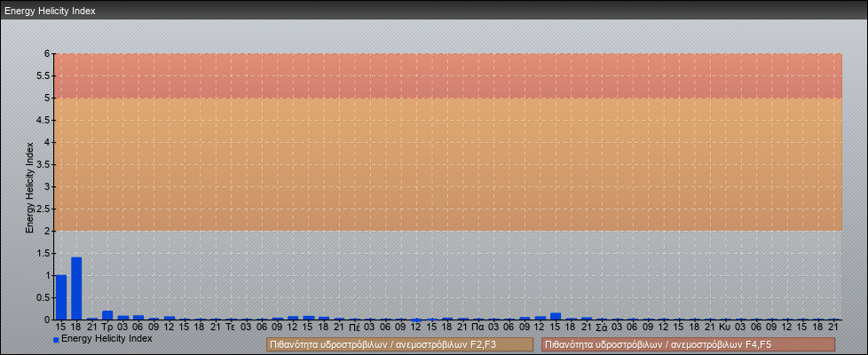Click the y-axis value 5.5
Image resolution: width=868 pixels, height=355 pixels.
tap(43, 75)
